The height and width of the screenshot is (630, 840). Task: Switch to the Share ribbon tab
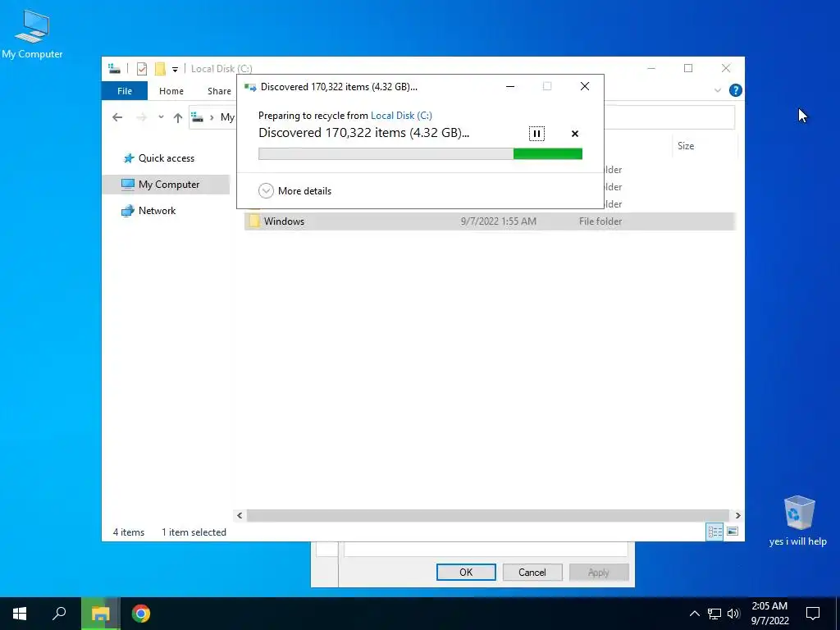click(x=219, y=91)
